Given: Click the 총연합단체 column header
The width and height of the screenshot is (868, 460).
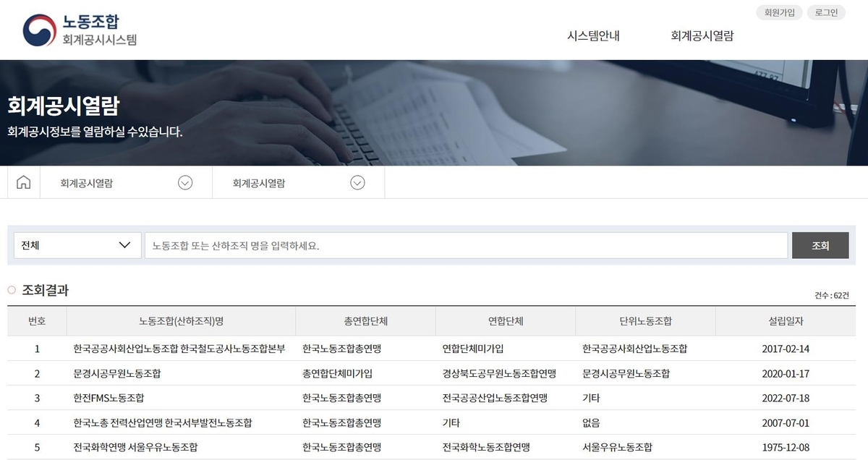Looking at the screenshot, I should pos(365,321).
